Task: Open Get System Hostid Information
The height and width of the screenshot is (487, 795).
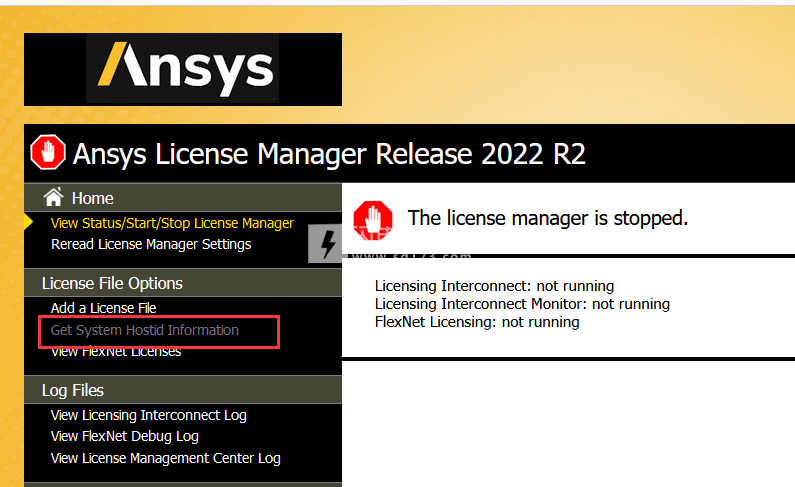Action: point(144,330)
